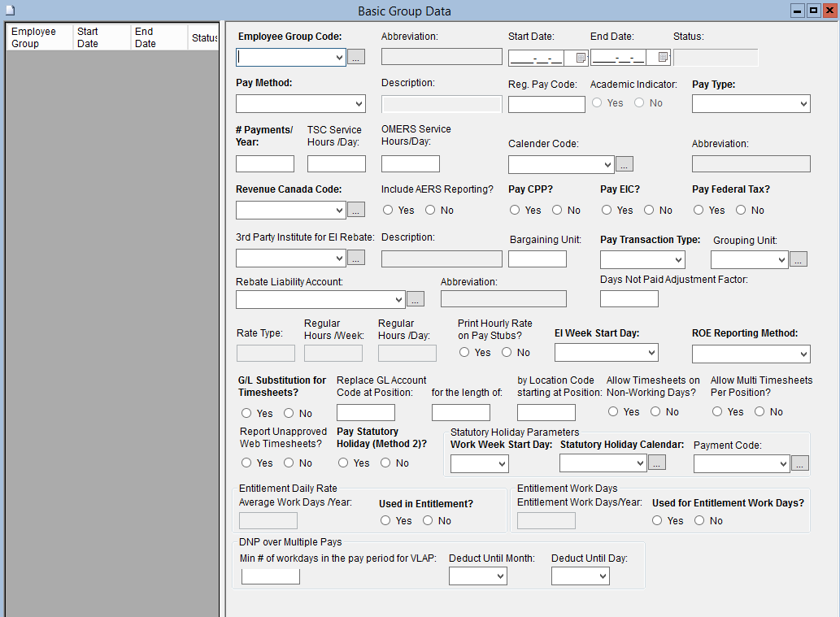
Task: Choose Yes for Include AERS Reporting
Action: (388, 211)
